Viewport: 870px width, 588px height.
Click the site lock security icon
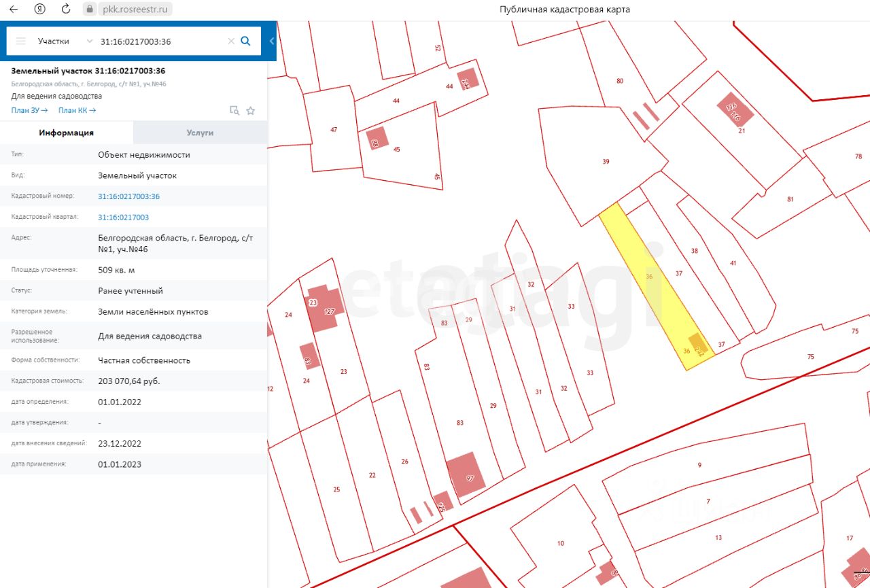[89, 10]
